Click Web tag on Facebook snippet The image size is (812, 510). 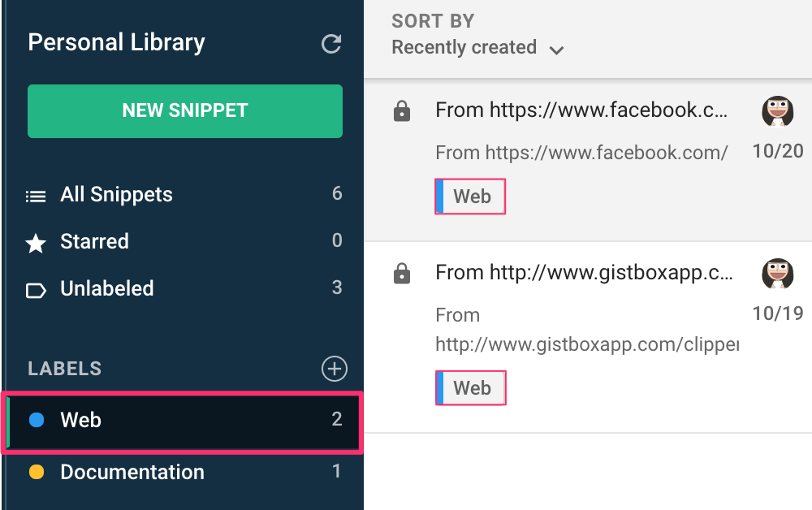point(471,197)
